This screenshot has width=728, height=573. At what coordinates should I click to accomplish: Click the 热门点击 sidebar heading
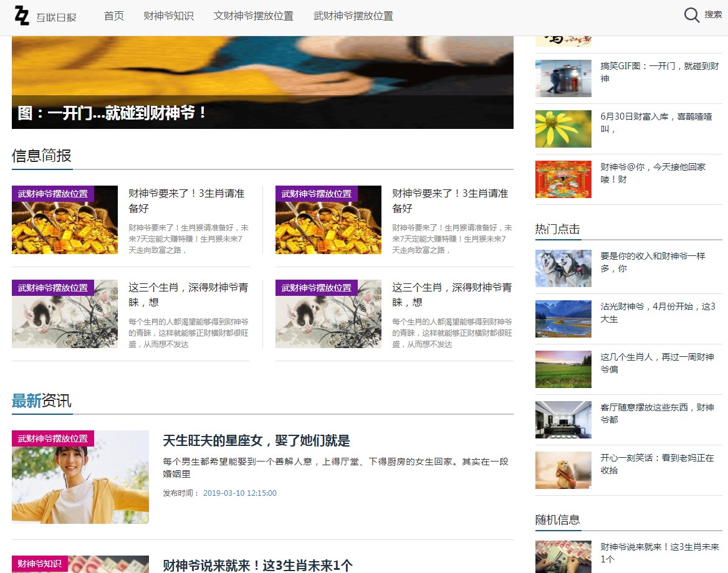tap(558, 229)
